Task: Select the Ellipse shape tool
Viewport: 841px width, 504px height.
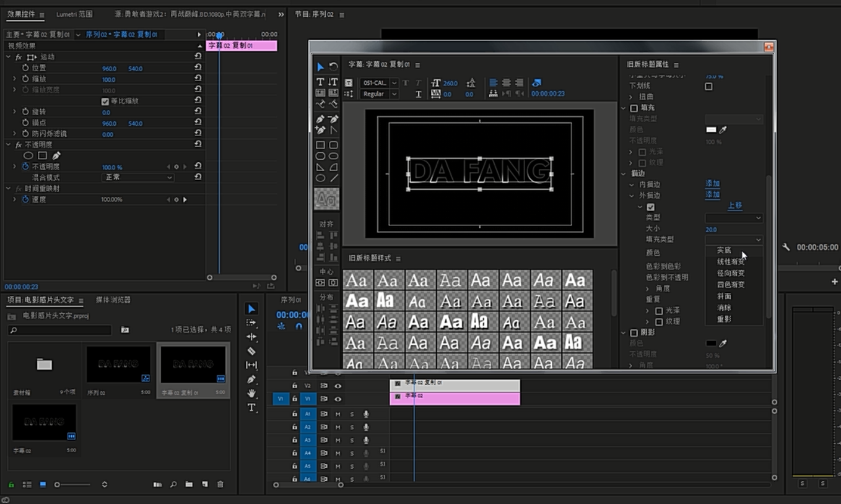Action: (320, 178)
